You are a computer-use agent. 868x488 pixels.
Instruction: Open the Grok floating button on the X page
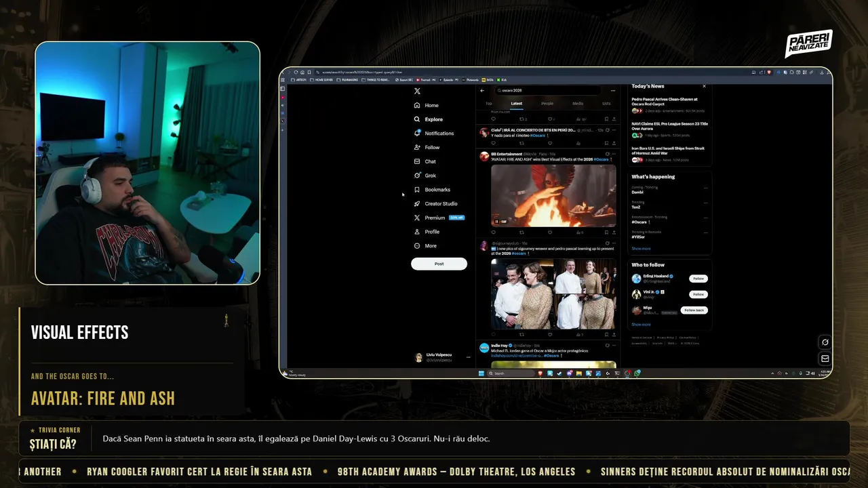(x=825, y=342)
